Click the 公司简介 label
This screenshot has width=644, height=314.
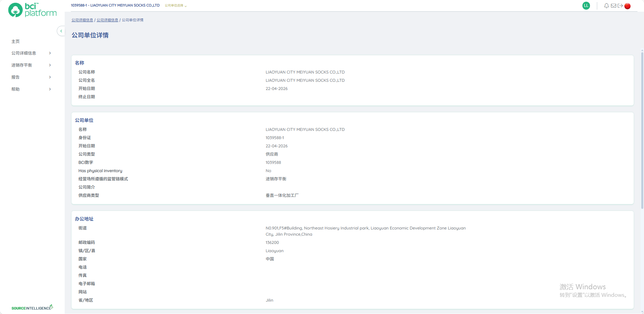(x=87, y=187)
